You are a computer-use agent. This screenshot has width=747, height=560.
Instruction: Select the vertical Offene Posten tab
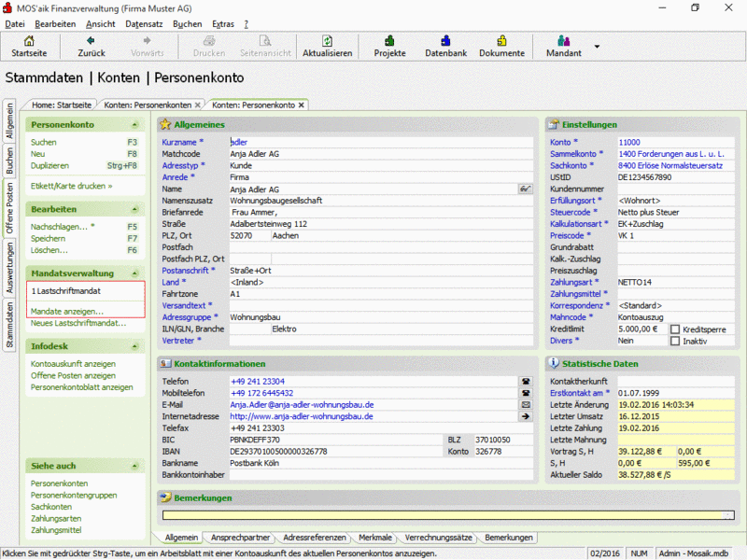[9, 208]
